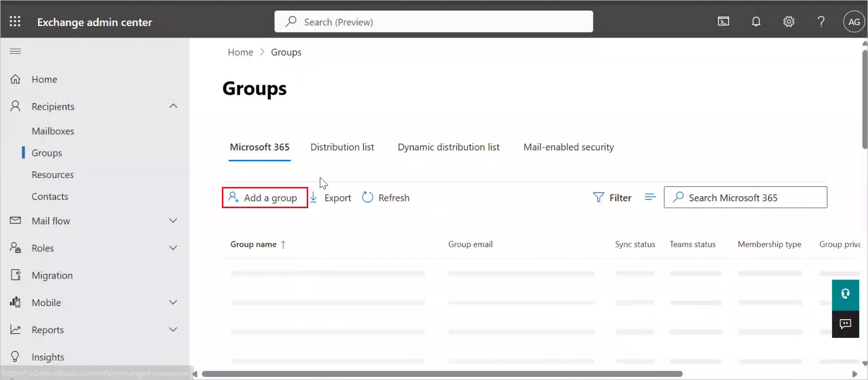Click into the Search (Preview) box
Viewport: 868px width, 380px height.
[433, 22]
